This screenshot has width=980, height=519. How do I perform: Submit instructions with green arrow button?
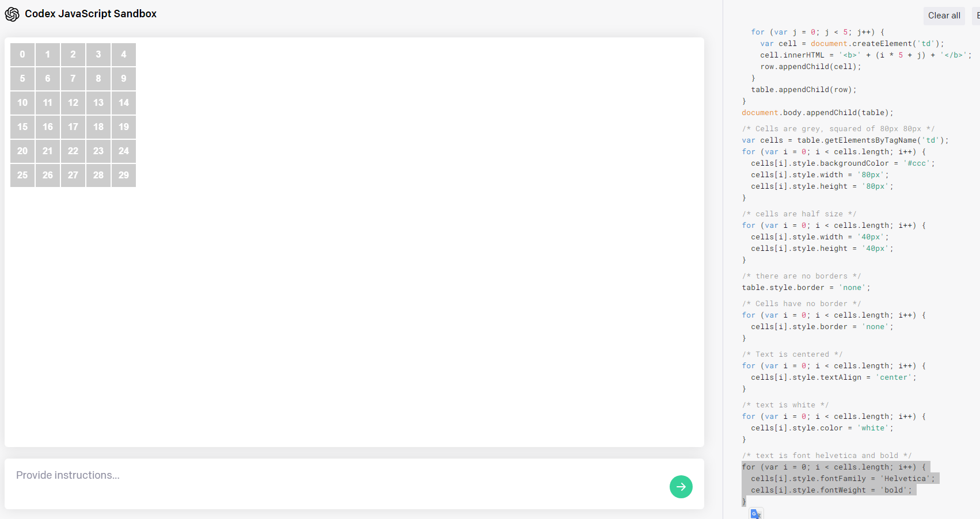point(681,487)
